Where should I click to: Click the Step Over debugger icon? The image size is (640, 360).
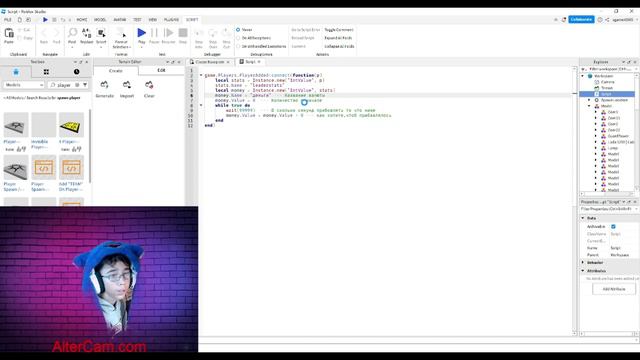(x=213, y=33)
